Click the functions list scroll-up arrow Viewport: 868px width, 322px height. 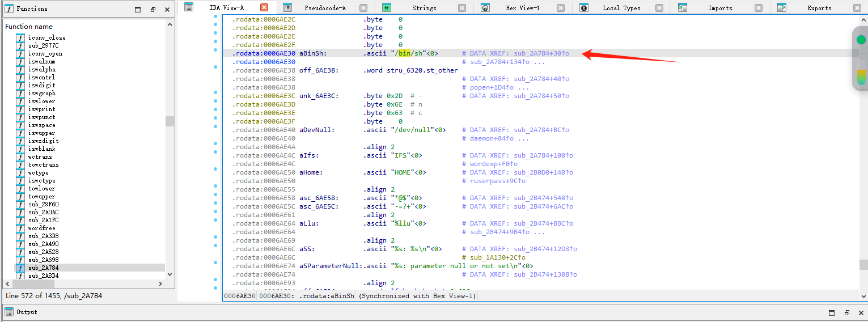pyautogui.click(x=170, y=25)
